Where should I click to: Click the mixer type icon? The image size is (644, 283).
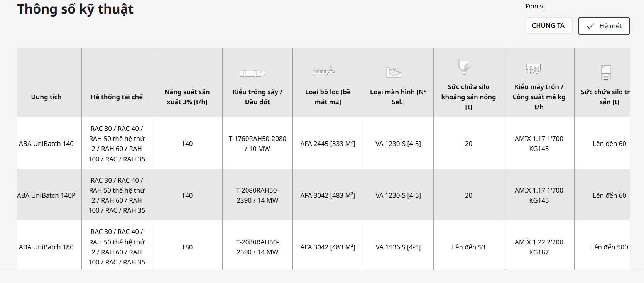(x=533, y=69)
